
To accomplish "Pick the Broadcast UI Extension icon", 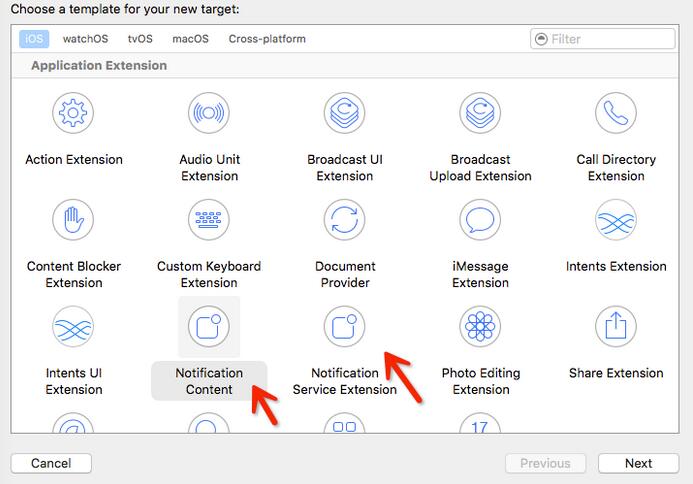I will (345, 113).
